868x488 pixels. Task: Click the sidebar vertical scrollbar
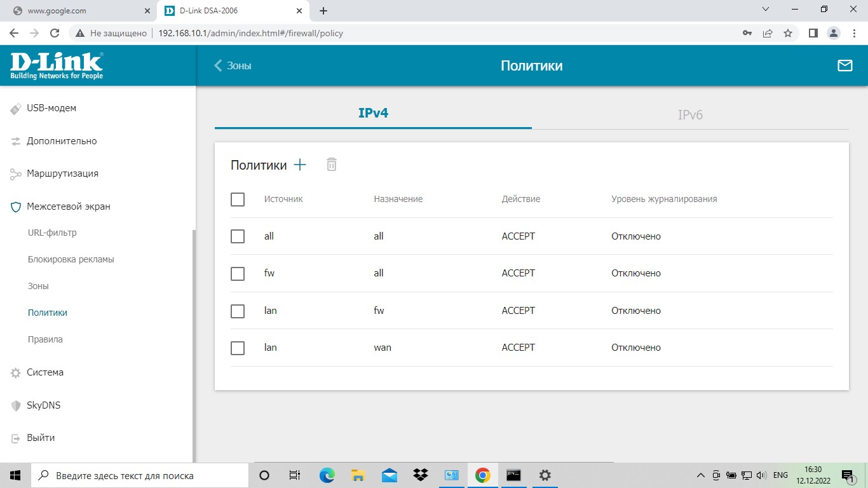click(194, 343)
